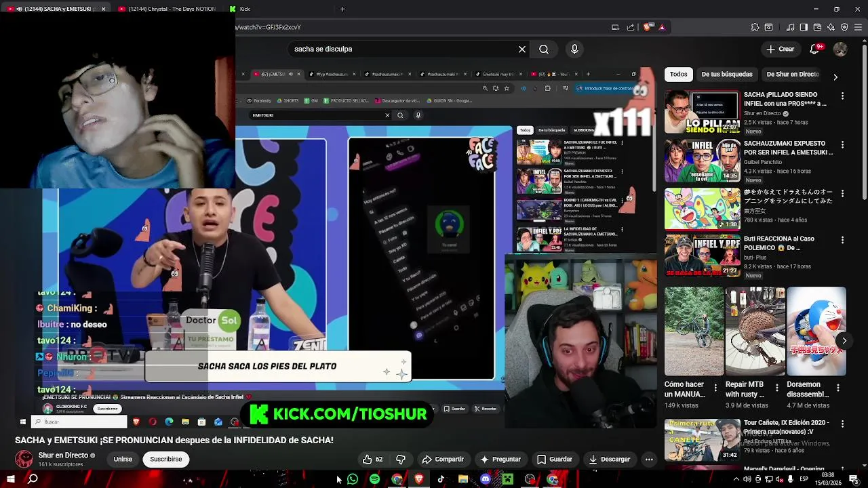Open TikTok from the taskbar

coord(441,479)
